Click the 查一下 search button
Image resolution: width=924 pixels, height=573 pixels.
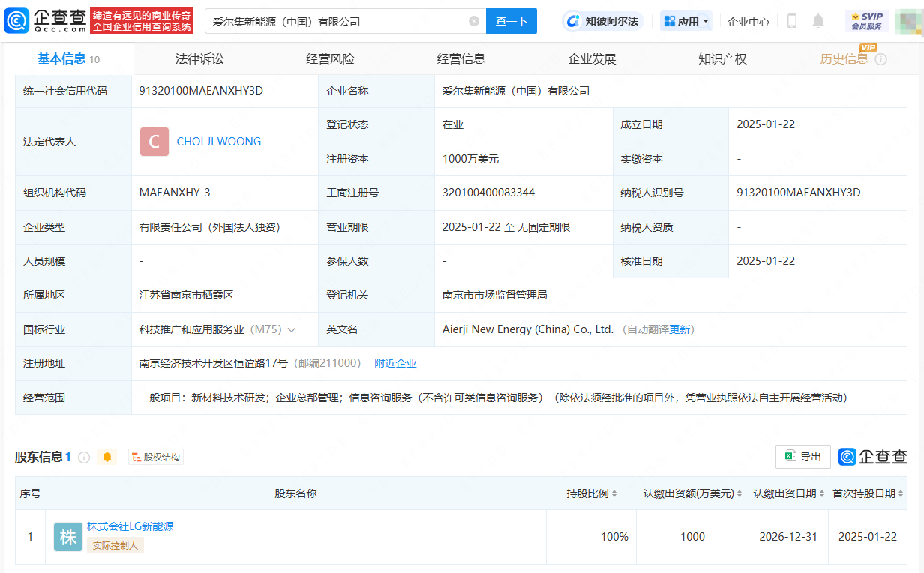coord(511,21)
